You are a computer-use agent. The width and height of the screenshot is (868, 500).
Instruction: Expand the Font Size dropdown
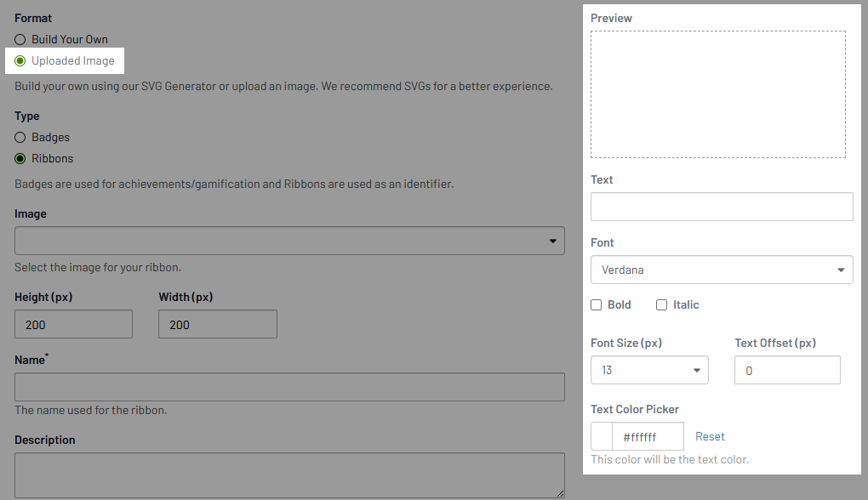[649, 370]
